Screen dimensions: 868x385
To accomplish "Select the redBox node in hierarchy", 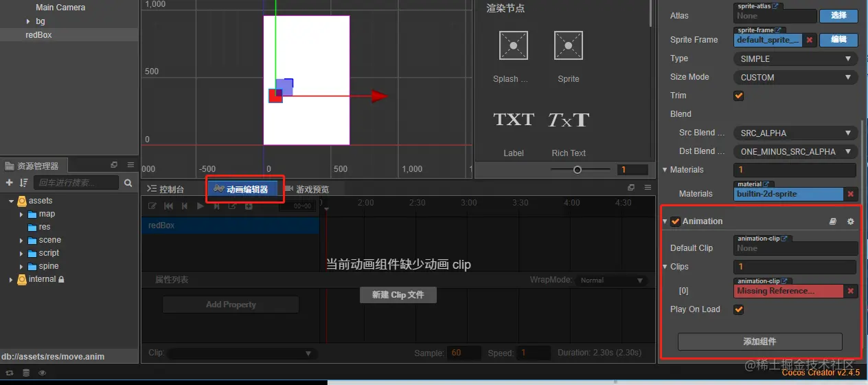I will click(69, 35).
